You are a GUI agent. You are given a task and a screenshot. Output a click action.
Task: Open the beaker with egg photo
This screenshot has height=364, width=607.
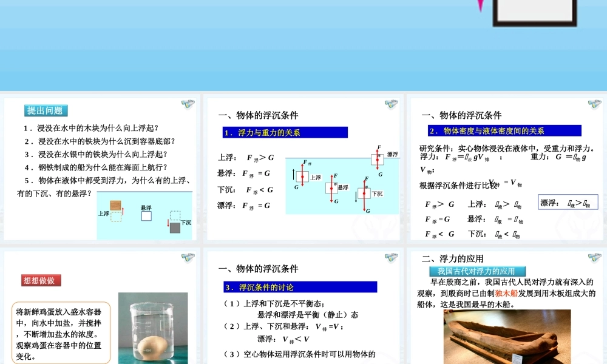pyautogui.click(x=153, y=328)
